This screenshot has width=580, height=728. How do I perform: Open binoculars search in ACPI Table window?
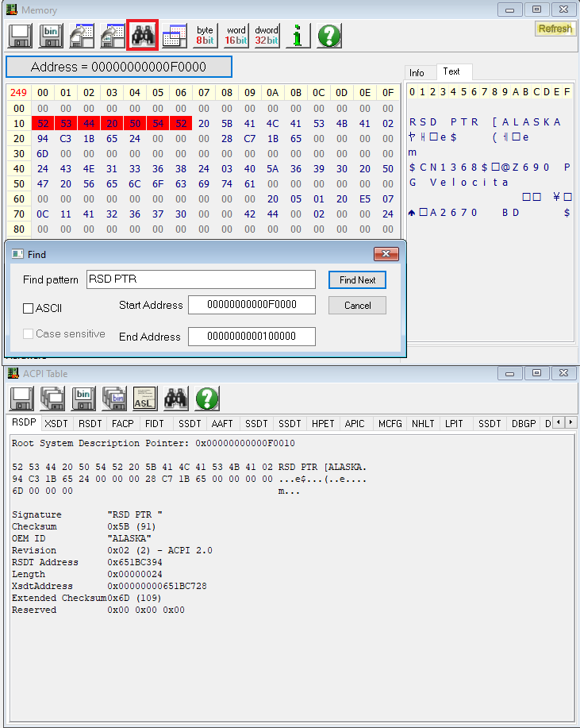(x=176, y=399)
